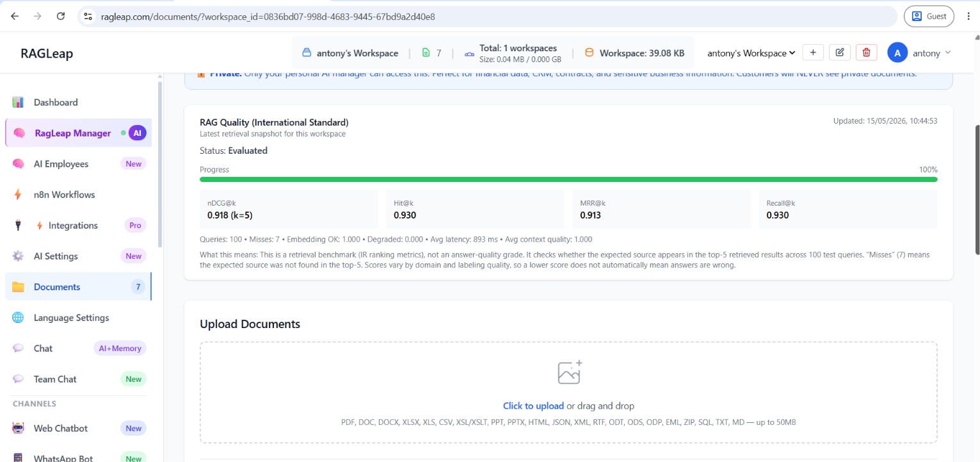The image size is (980, 462).
Task: Click the Status: Evaluated label
Action: (x=234, y=151)
